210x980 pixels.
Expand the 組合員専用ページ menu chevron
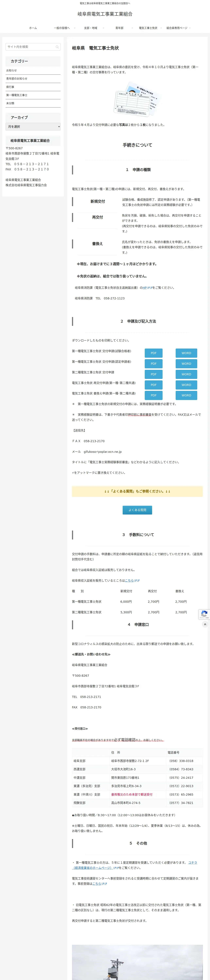pyautogui.click(x=190, y=28)
